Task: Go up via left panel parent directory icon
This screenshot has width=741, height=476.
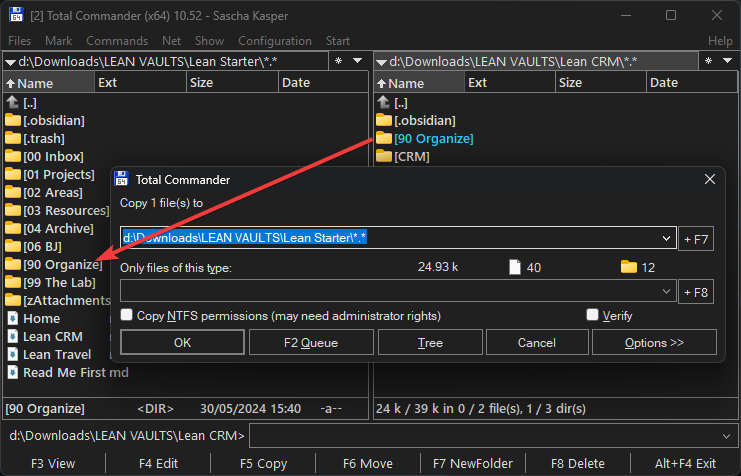Action: (13, 102)
